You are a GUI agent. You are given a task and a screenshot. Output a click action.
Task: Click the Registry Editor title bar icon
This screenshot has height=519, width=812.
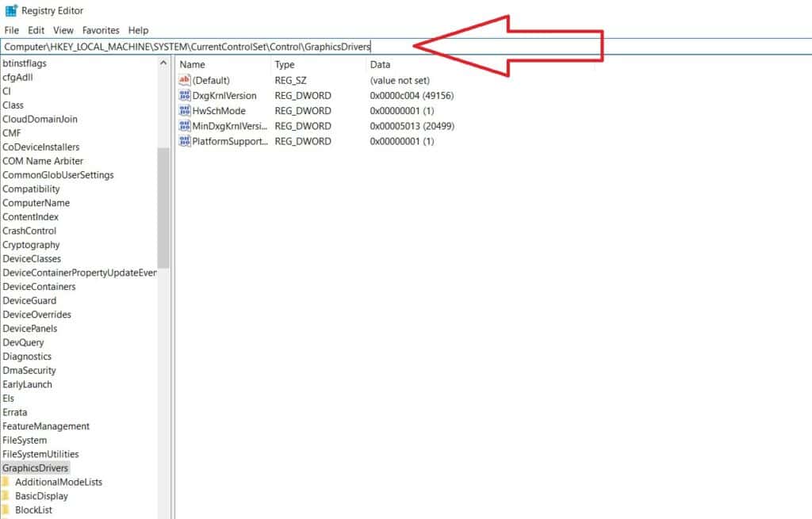pyautogui.click(x=11, y=10)
